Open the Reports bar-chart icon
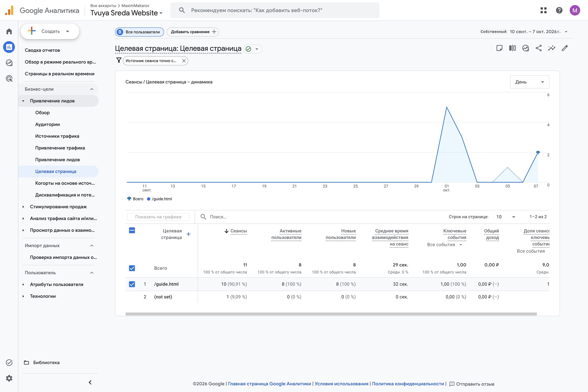Viewport: 588px width, 392px height. click(x=9, y=47)
